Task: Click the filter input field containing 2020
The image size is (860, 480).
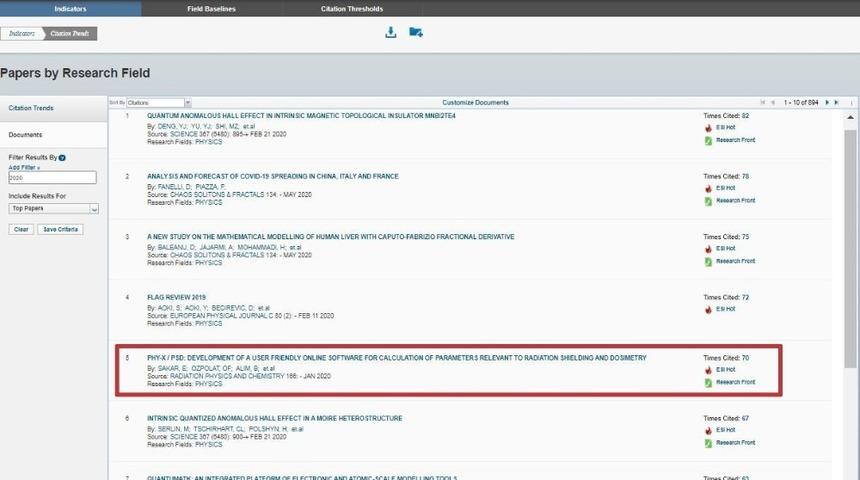Action: pyautogui.click(x=52, y=178)
